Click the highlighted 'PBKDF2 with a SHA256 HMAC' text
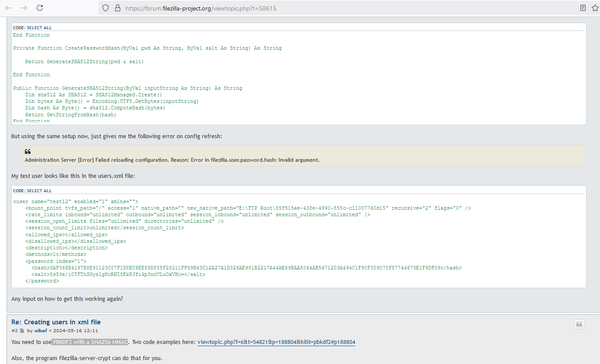Image resolution: width=600 pixels, height=364 pixels. (90, 342)
